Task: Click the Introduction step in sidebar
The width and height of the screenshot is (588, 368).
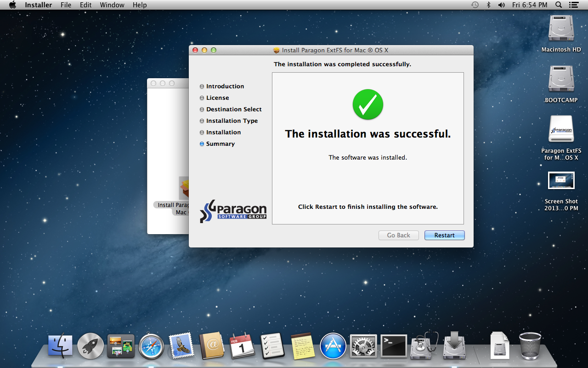Action: 225,86
